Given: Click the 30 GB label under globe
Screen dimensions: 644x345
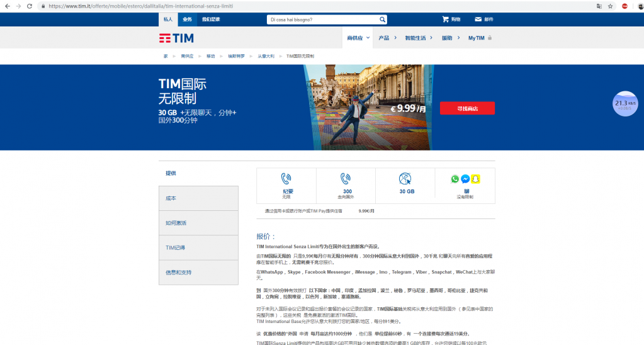Looking at the screenshot, I should click(407, 192).
